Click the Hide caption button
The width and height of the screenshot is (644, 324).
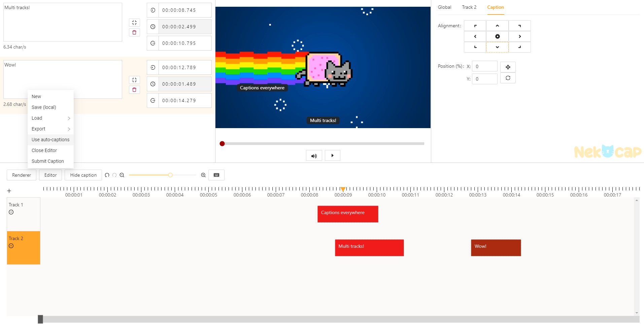83,175
